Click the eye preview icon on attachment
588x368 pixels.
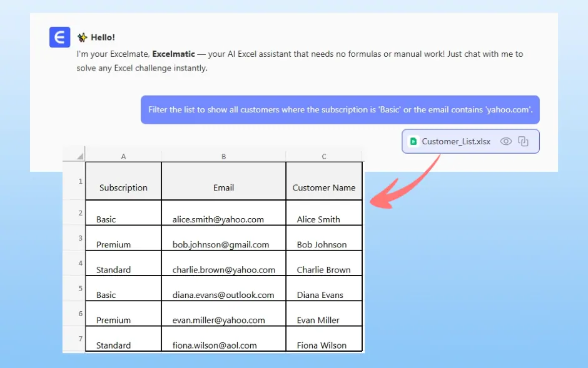coord(506,141)
